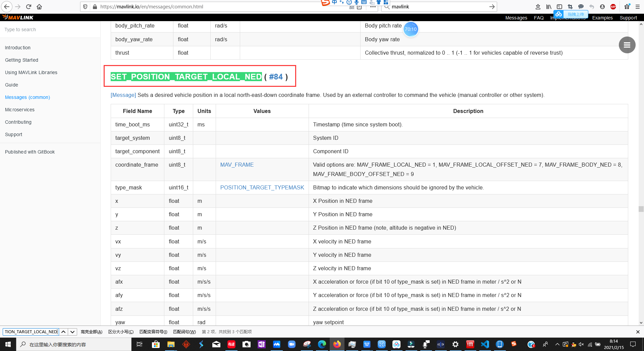This screenshot has height=351, width=644.
Task: Follow the POSITION_TARGET_TYPEMASK link
Action: click(262, 187)
